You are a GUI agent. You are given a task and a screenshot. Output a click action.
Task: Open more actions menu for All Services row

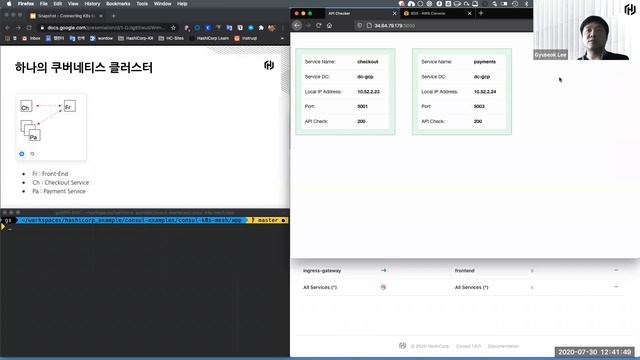[x=616, y=287]
